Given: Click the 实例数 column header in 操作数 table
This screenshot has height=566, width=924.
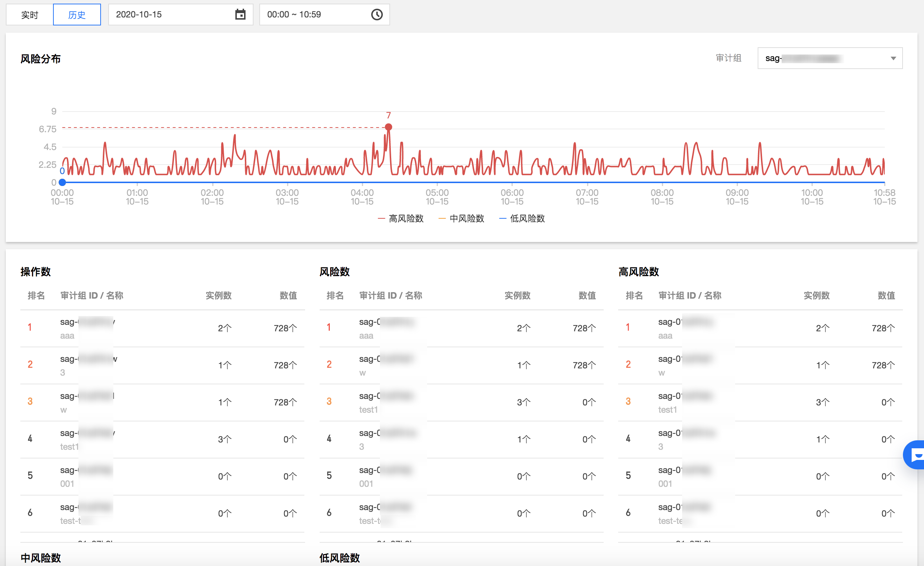Looking at the screenshot, I should pos(218,295).
